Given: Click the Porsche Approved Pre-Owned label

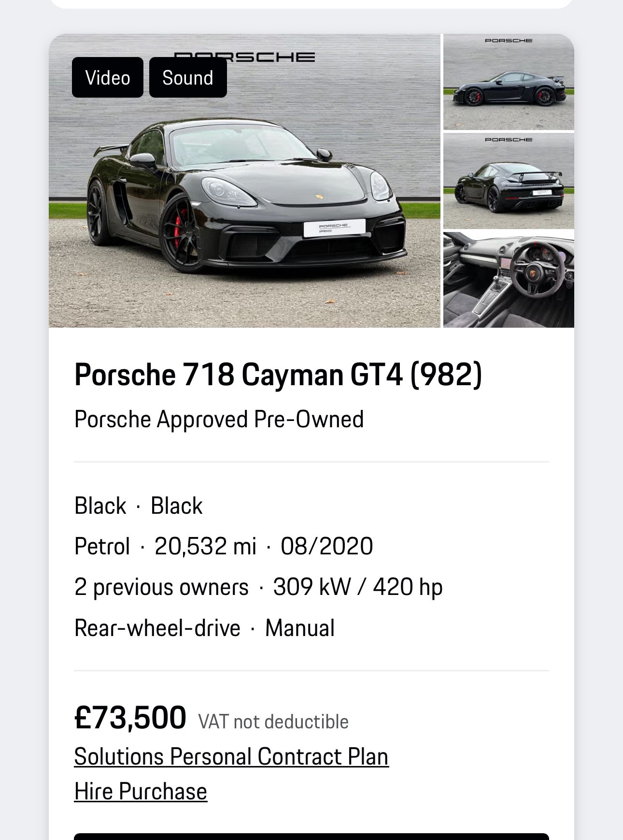Looking at the screenshot, I should coord(219,419).
